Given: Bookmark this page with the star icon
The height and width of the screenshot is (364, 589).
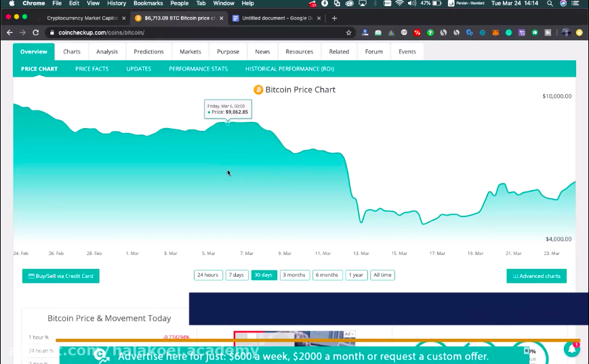Looking at the screenshot, I should pyautogui.click(x=348, y=33).
